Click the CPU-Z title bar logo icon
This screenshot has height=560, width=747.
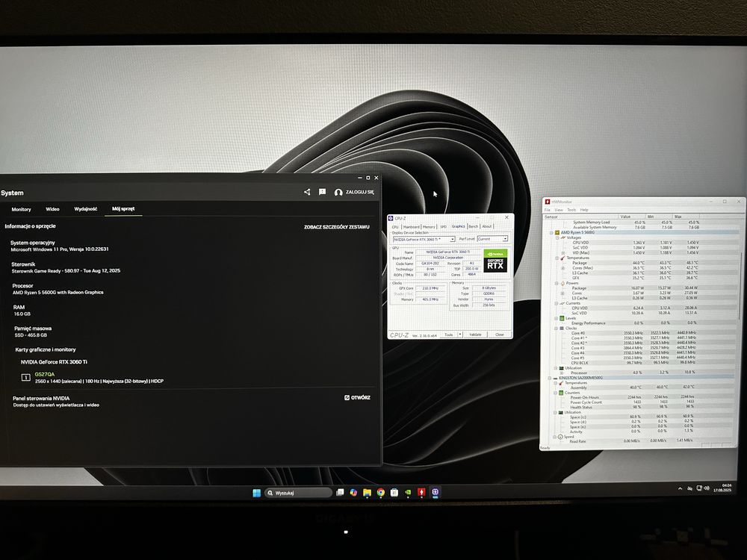tap(391, 218)
